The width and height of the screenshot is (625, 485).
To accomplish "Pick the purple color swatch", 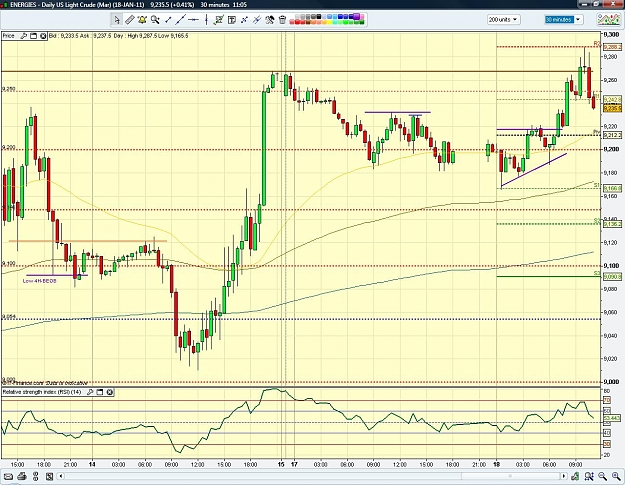I will tap(356, 17).
